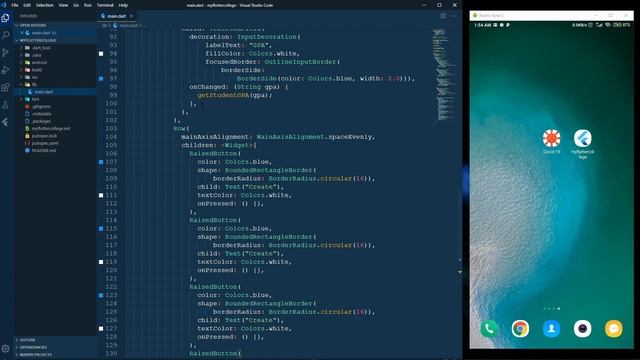This screenshot has height=360, width=640.
Task: Open the Extensions view
Action: [x=6, y=87]
